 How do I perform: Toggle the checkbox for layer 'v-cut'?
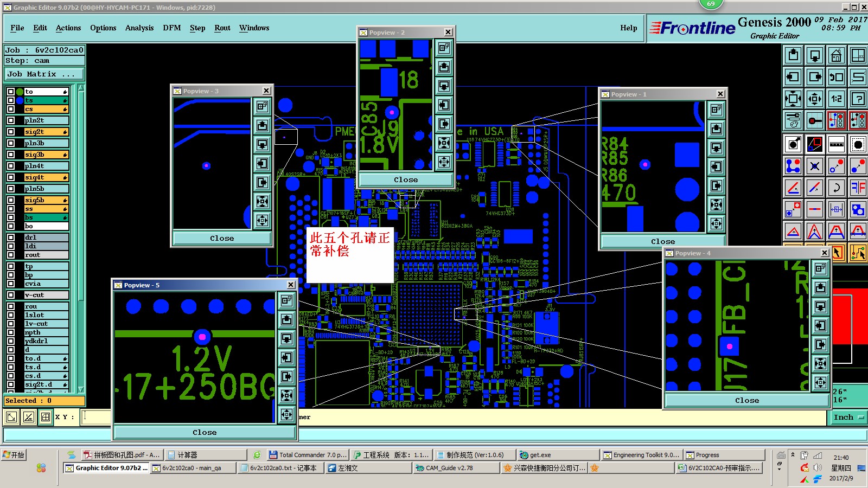11,295
